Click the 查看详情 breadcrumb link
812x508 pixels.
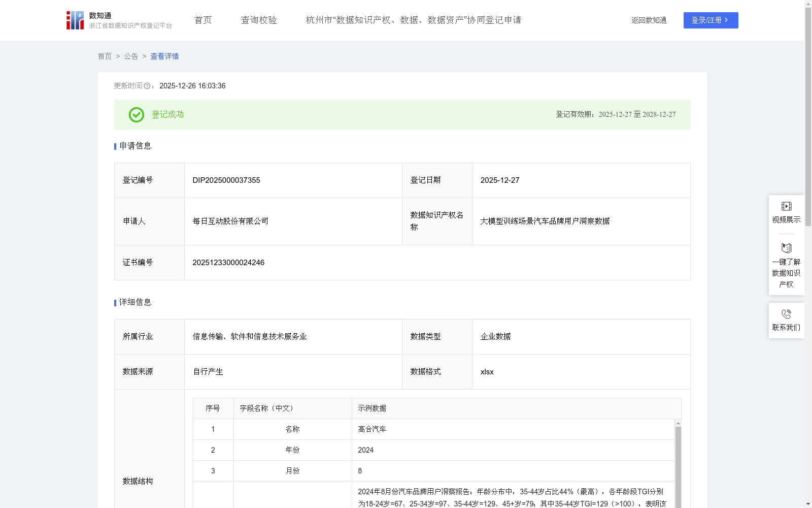[164, 56]
